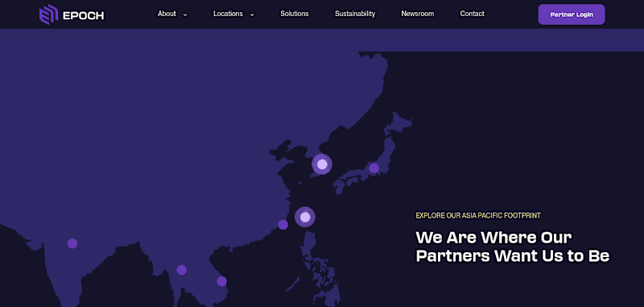Screen dimensions: 644x307
Task: Expand the Locations dropdown chevron
Action: (x=252, y=15)
